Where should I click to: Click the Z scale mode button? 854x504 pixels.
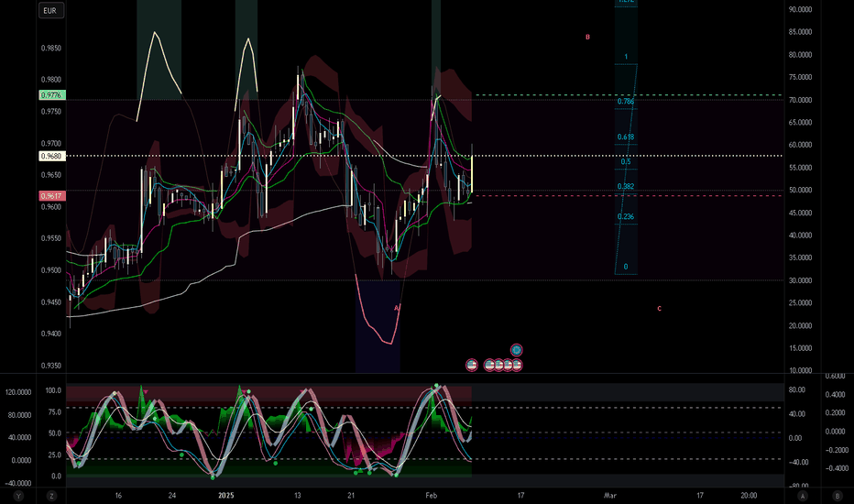coord(51,496)
